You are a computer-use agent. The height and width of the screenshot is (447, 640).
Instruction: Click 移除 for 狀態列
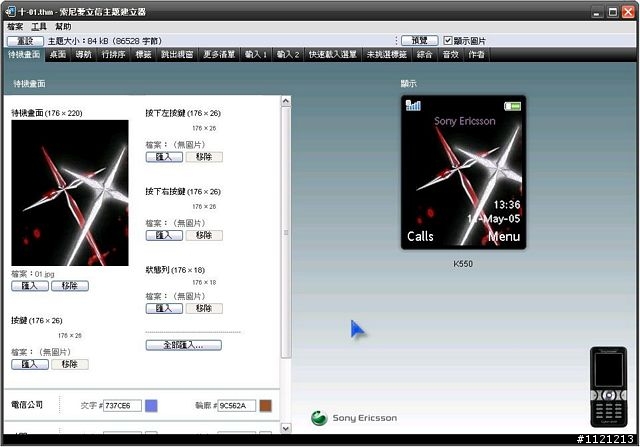click(x=204, y=308)
